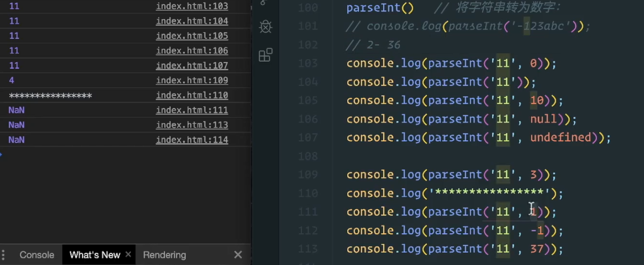Click the asterisks console output row

pyautogui.click(x=126, y=96)
